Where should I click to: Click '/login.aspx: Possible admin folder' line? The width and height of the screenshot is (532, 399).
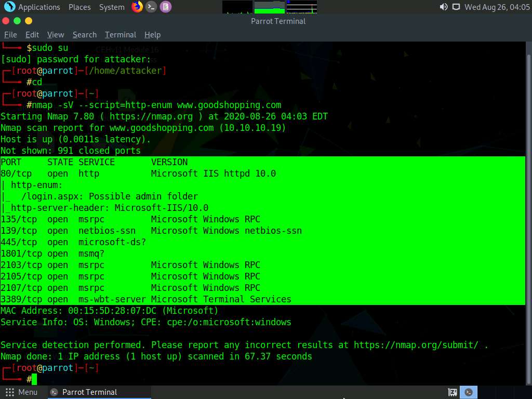click(x=110, y=196)
